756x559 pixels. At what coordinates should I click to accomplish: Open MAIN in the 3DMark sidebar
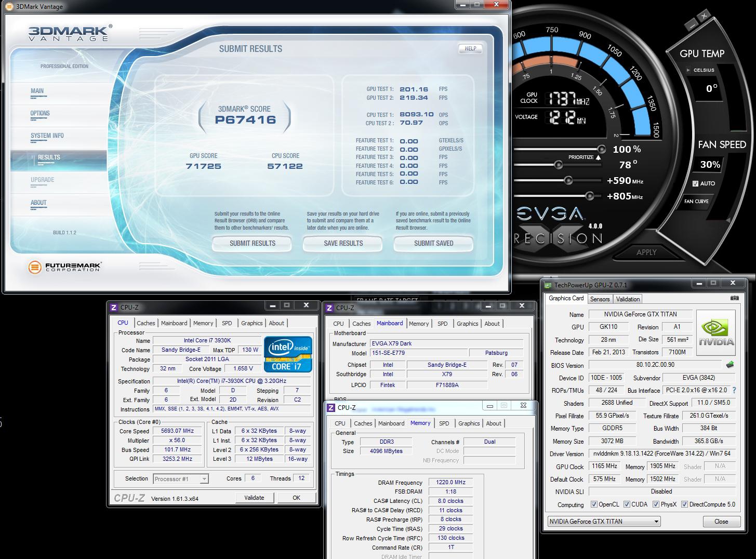click(37, 91)
